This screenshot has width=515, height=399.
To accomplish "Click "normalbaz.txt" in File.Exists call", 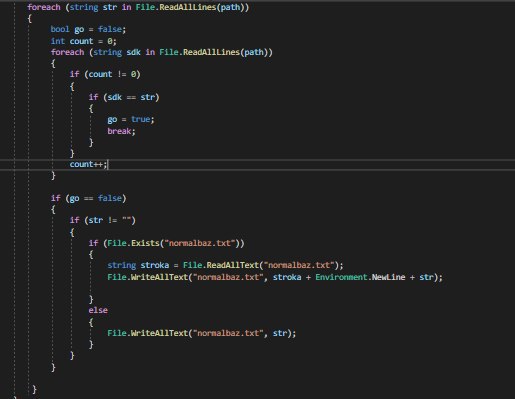I will coord(200,243).
